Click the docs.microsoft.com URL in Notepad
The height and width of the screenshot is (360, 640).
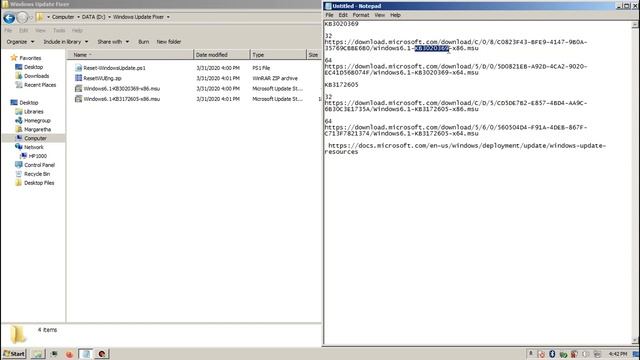tap(465, 149)
